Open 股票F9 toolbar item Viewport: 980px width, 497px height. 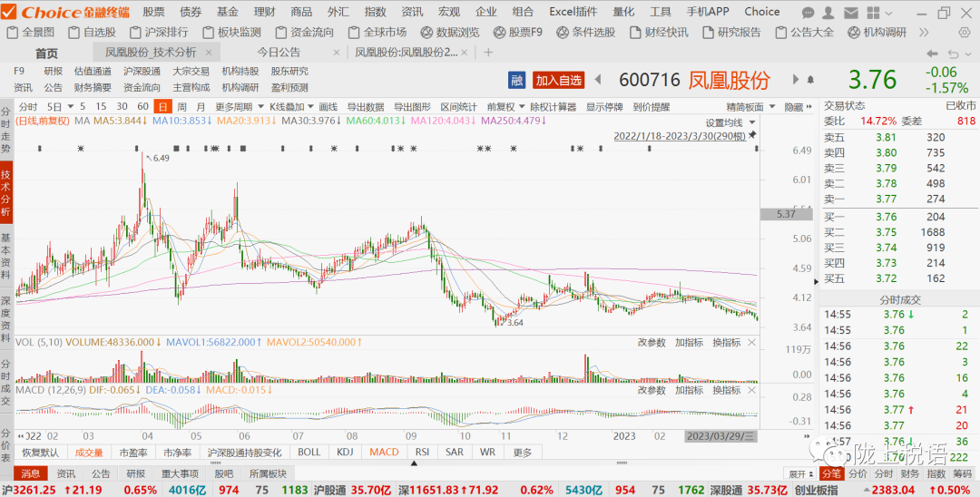pyautogui.click(x=518, y=33)
